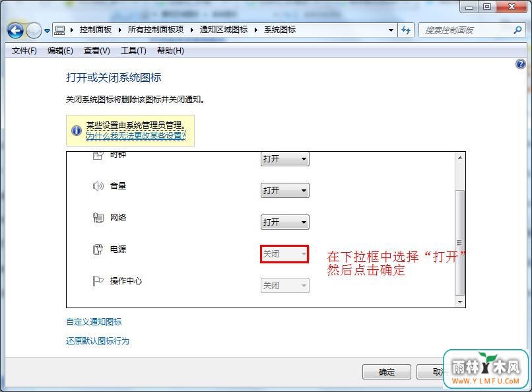
Task: Click the 电源 label
Action: (x=118, y=249)
